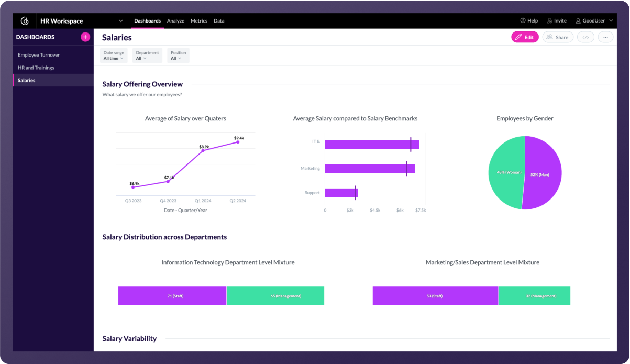This screenshot has width=630, height=364.
Task: Click the Q2 2024 data point
Action: 238,142
